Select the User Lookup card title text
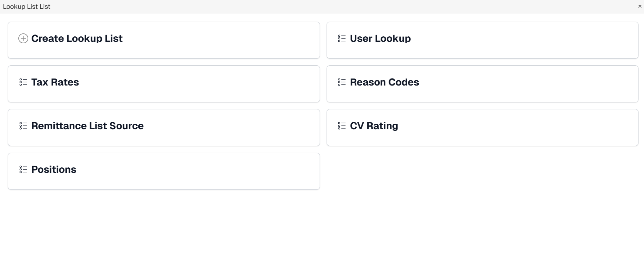The image size is (644, 265). 380,38
